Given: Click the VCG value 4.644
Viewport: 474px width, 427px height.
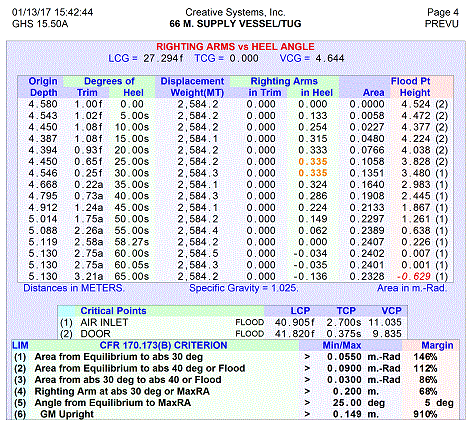Looking at the screenshot, I should point(330,58).
